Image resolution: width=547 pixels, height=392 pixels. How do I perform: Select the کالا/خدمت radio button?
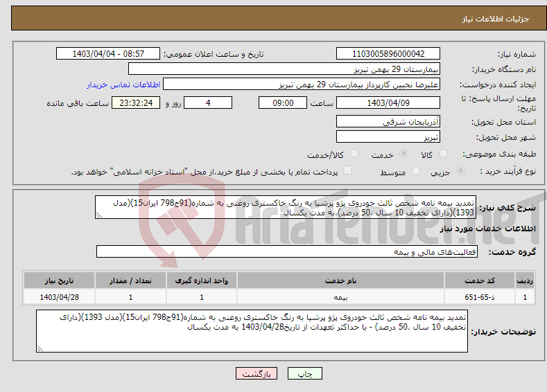point(354,154)
